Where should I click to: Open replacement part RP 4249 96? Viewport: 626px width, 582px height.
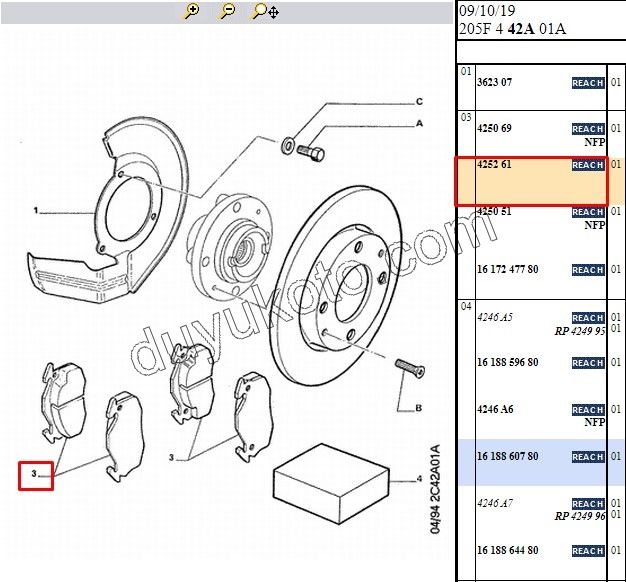[580, 517]
